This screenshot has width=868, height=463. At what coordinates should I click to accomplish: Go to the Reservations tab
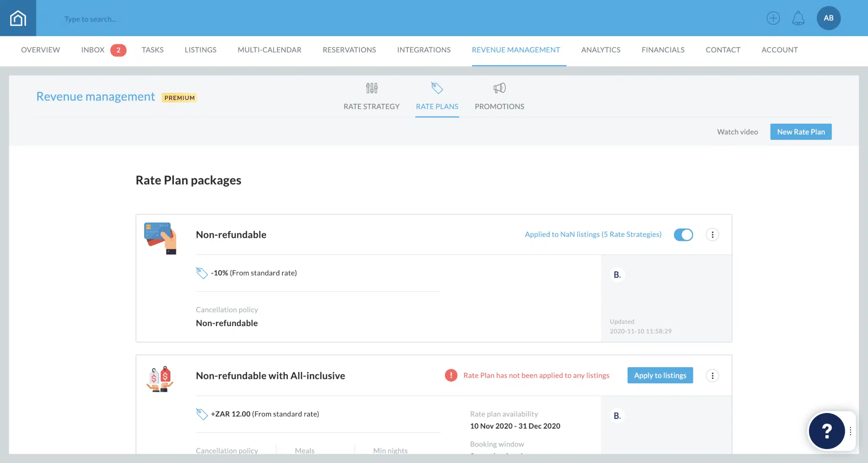click(x=349, y=50)
